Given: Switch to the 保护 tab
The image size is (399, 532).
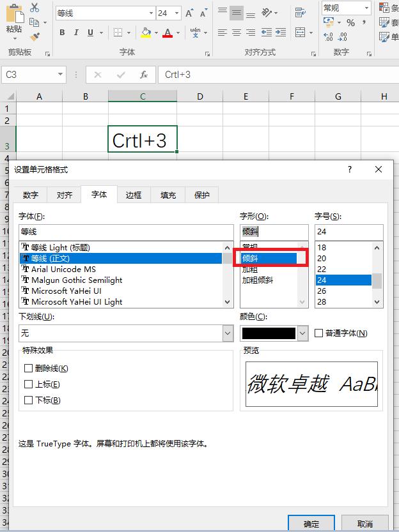Looking at the screenshot, I should 201,195.
